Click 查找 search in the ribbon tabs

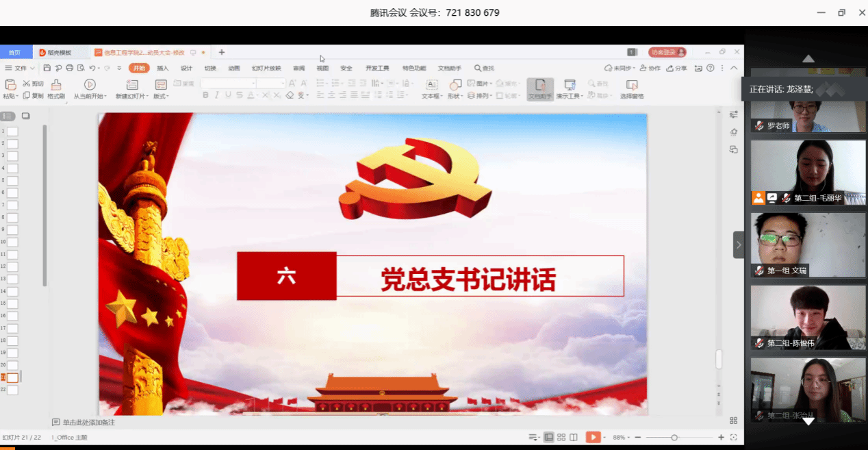[x=484, y=68]
